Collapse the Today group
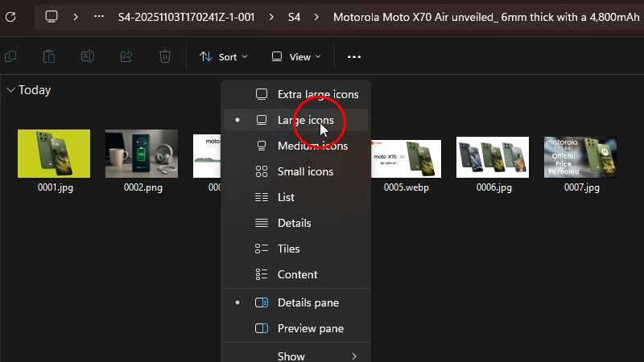Screen dimensions: 644x362 (10, 90)
